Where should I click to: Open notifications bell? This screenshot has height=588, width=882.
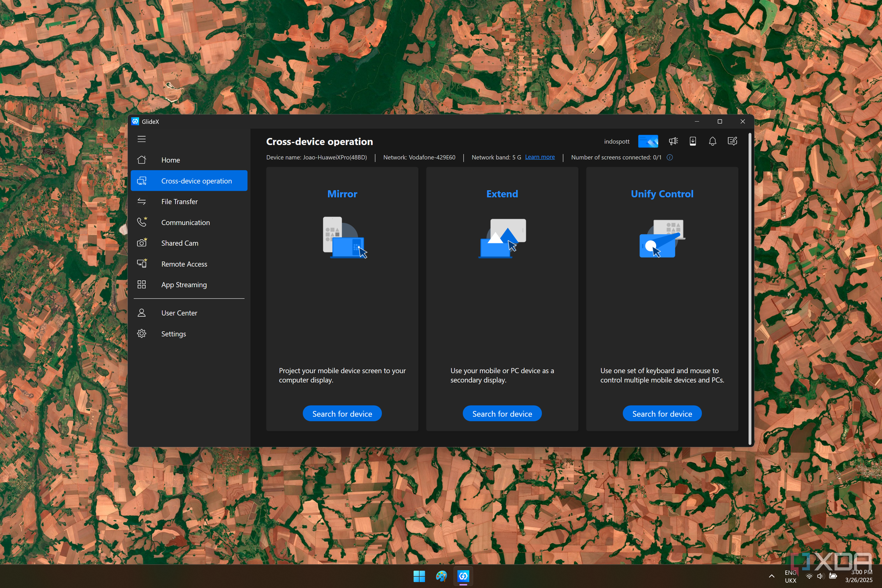712,141
